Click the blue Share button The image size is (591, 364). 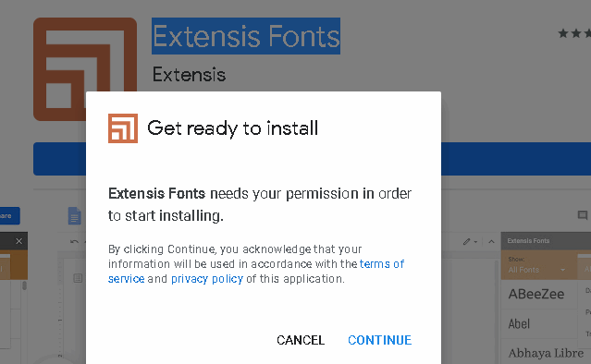click(x=10, y=215)
